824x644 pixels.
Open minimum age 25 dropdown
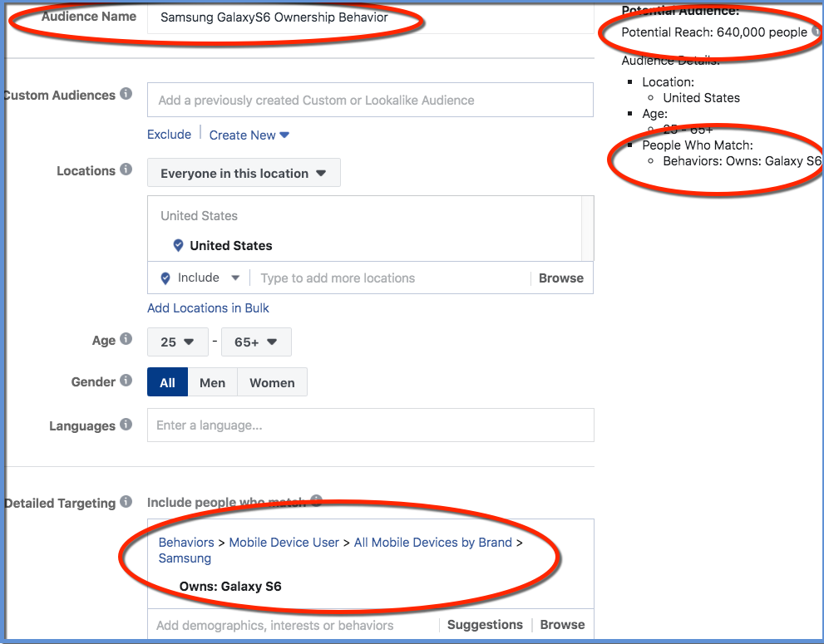pos(178,342)
